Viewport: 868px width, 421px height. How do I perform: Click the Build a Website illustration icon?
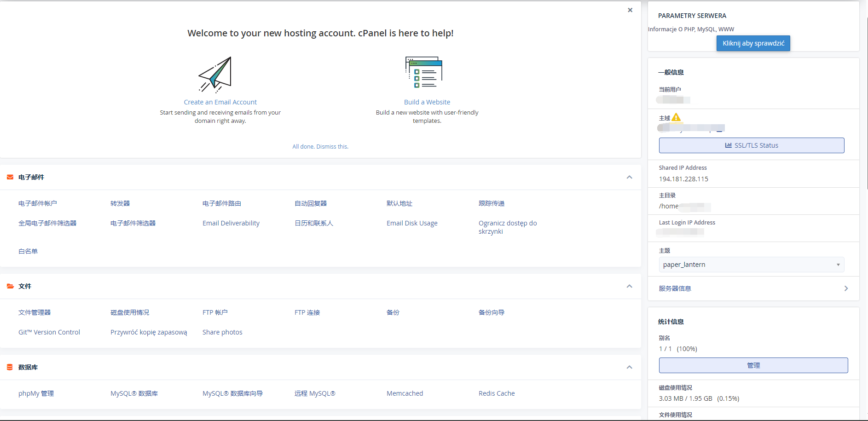pos(423,72)
